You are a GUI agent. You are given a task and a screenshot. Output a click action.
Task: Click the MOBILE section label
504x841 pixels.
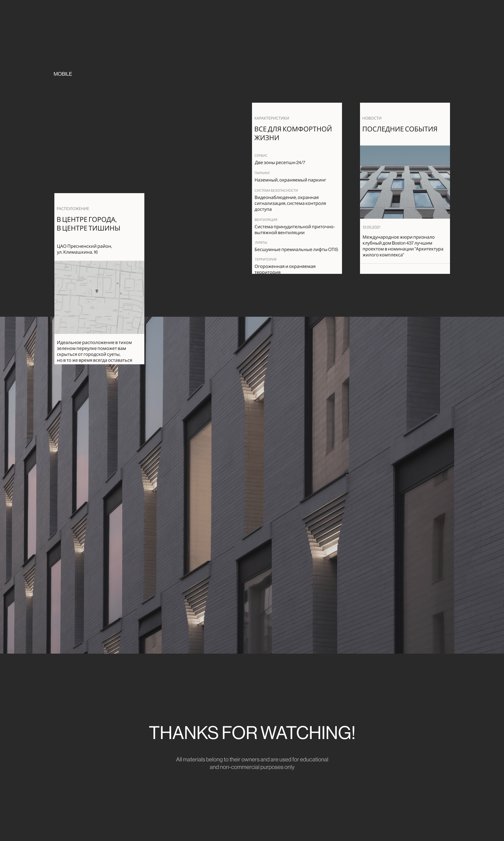(62, 74)
